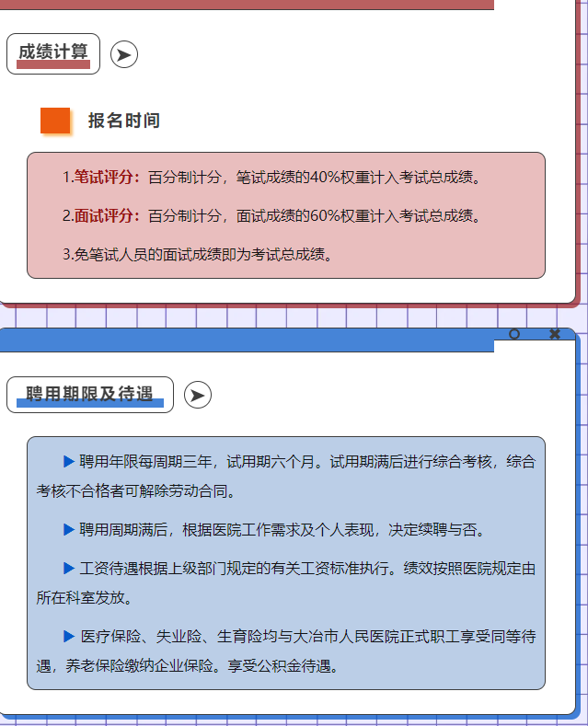Click the X icon on blue card header
This screenshot has height=726, width=588.
(555, 334)
